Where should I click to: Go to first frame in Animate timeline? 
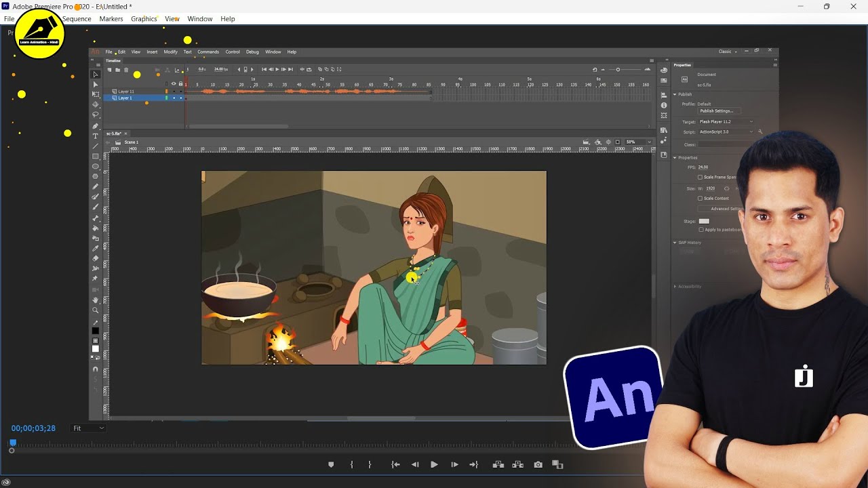point(264,69)
